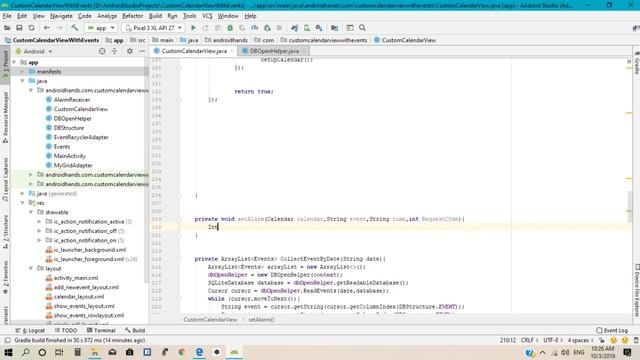This screenshot has height=360, width=640.
Task: Open Project Structure icon in toolbar
Action: 334,28
